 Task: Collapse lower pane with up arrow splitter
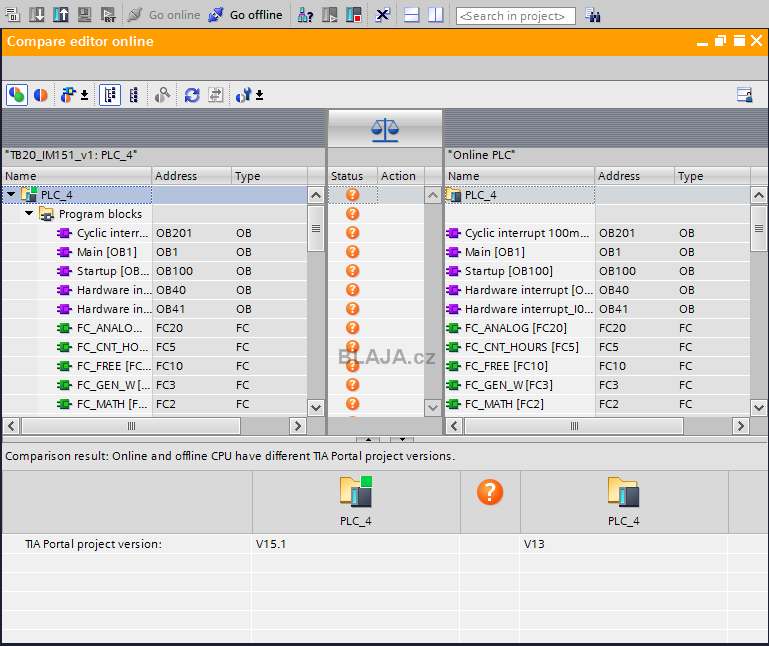[x=368, y=439]
